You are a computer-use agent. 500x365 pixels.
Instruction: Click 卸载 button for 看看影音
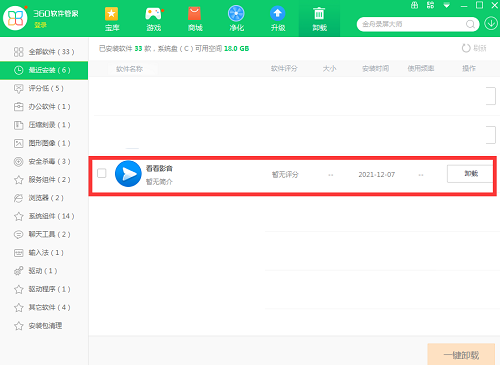[471, 174]
